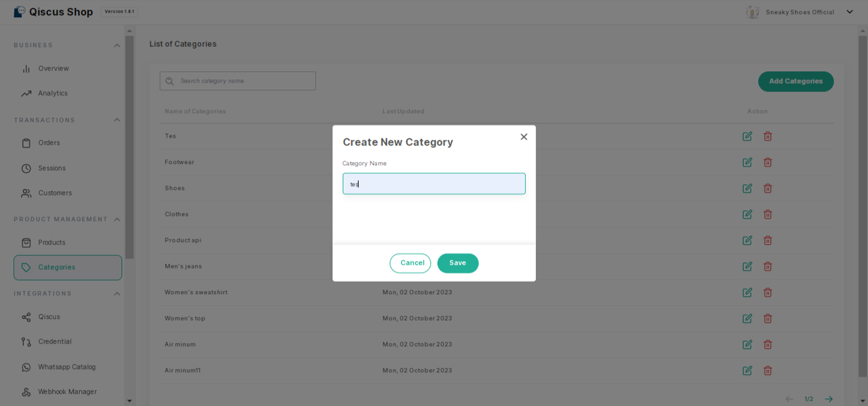Collapse the Business section

(117, 46)
